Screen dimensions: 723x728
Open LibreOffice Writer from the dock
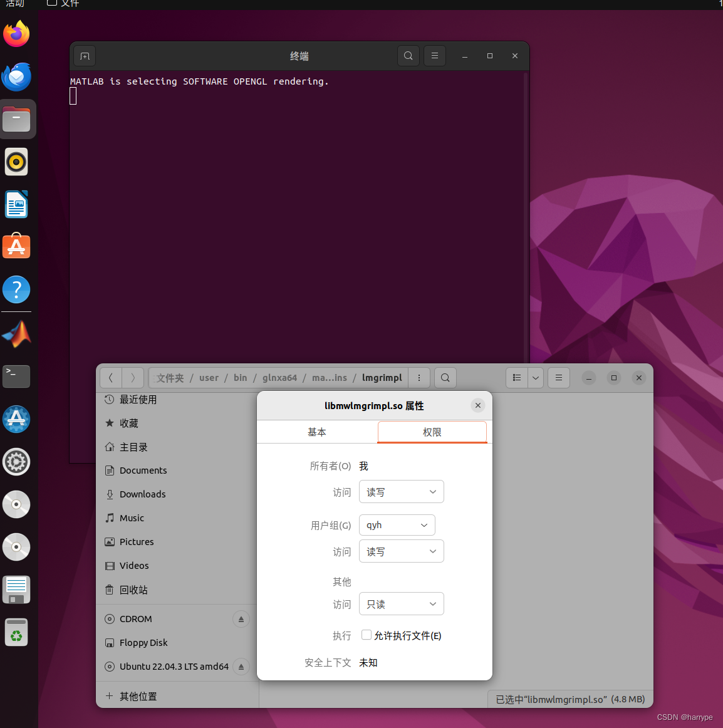click(16, 204)
